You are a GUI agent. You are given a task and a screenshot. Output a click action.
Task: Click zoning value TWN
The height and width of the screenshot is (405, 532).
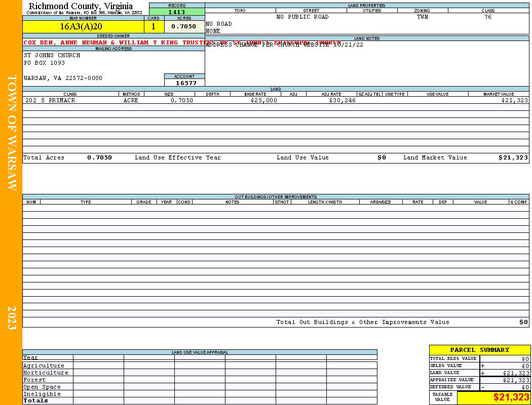(423, 17)
